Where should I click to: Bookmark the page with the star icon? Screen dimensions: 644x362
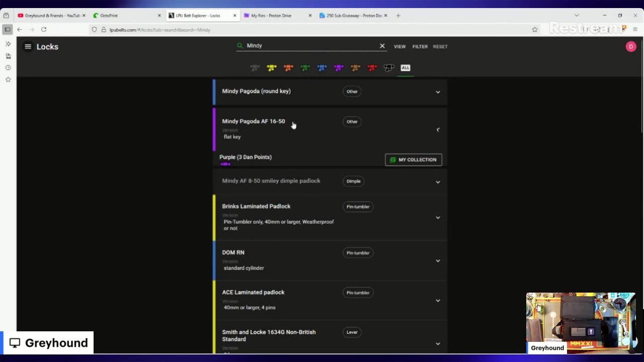click(535, 30)
